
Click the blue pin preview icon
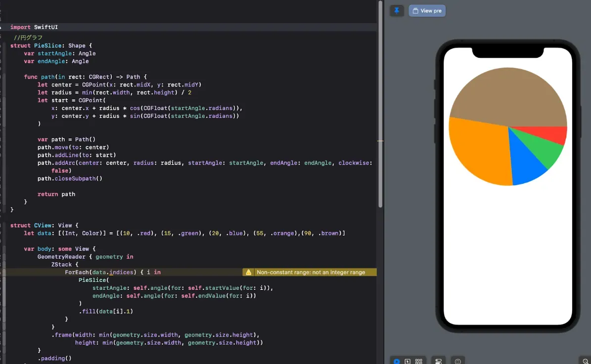point(397,11)
